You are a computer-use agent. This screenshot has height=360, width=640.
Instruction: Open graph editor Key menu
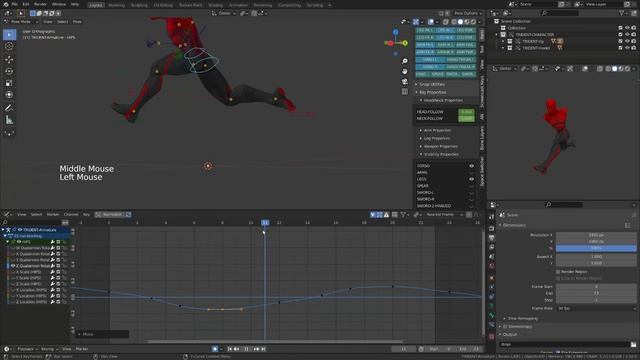86,214
